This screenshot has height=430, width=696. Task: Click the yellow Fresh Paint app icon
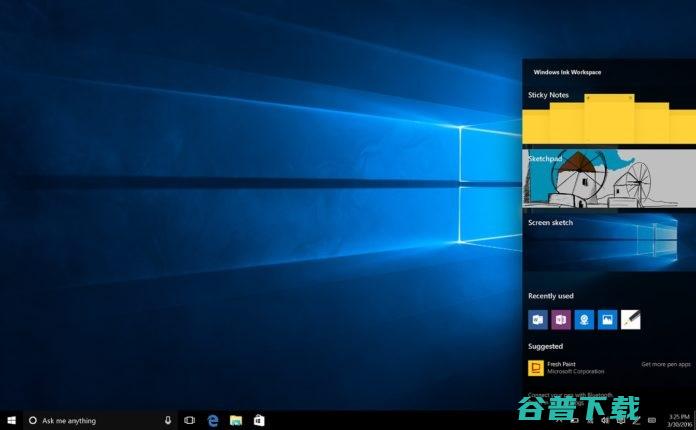click(x=536, y=368)
